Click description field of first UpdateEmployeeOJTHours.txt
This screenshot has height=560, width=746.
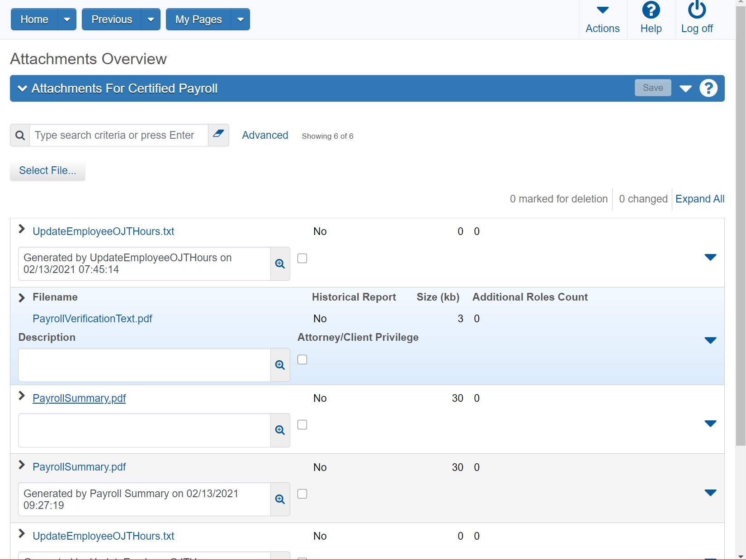pyautogui.click(x=144, y=264)
